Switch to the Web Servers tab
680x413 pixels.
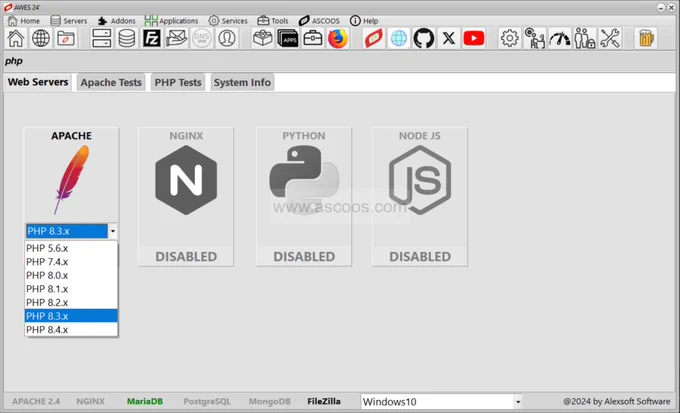[38, 82]
